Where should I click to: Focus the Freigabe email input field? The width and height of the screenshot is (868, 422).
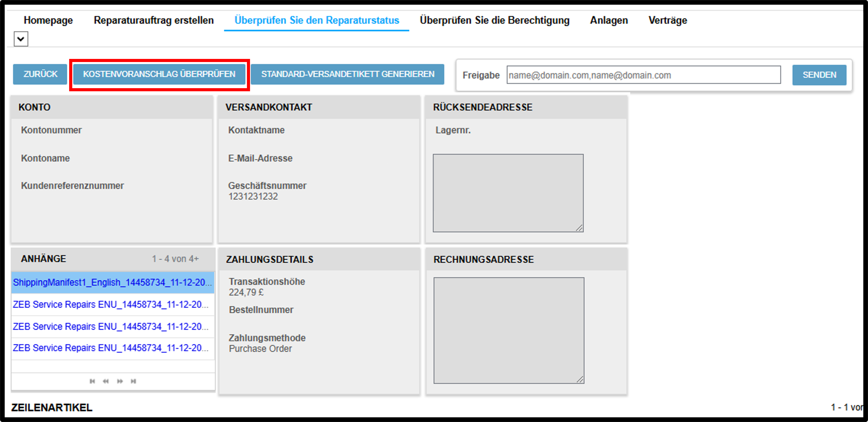[x=644, y=75]
